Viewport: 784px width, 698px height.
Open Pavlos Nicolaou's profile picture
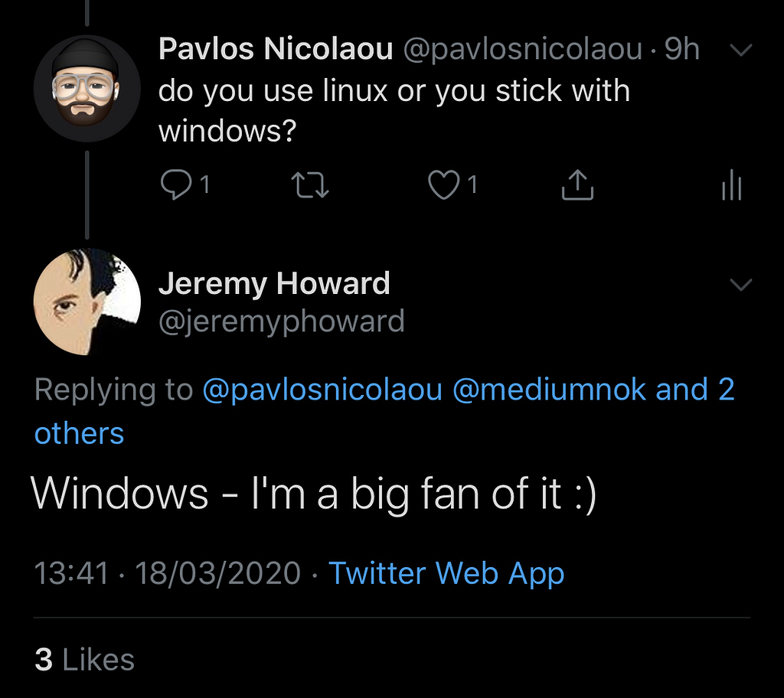[x=87, y=89]
